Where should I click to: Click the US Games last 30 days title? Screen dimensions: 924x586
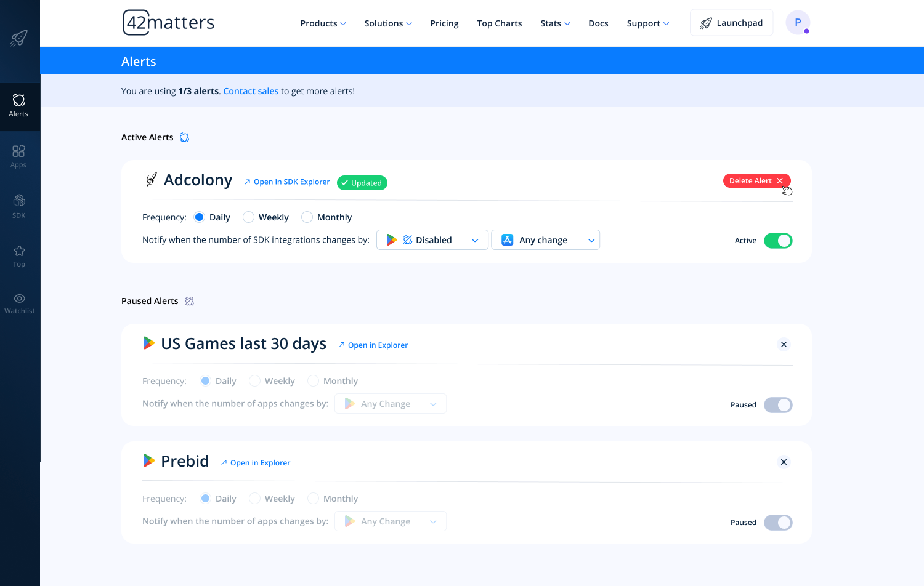(x=243, y=343)
